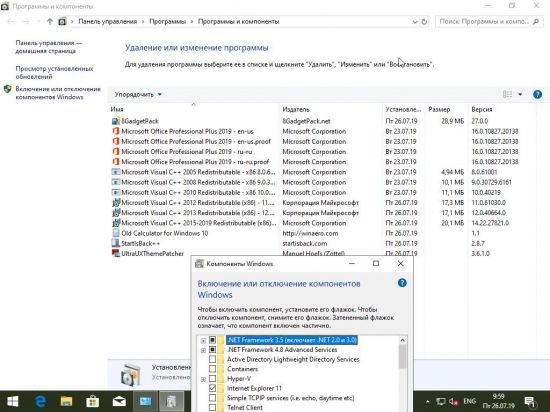Screen dimensions: 550x412
Task: Enable the Containers feature checkbox
Action: 212,369
